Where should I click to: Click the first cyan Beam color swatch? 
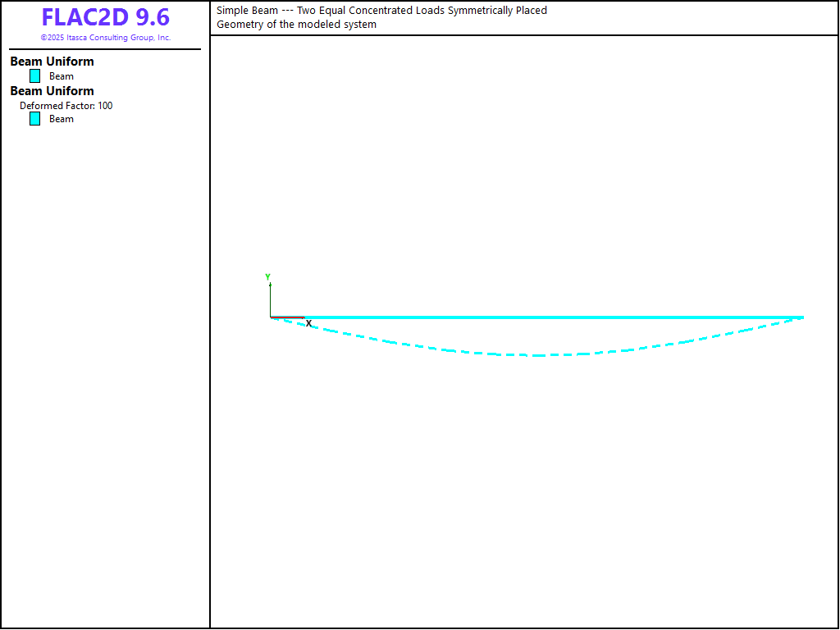pyautogui.click(x=34, y=76)
